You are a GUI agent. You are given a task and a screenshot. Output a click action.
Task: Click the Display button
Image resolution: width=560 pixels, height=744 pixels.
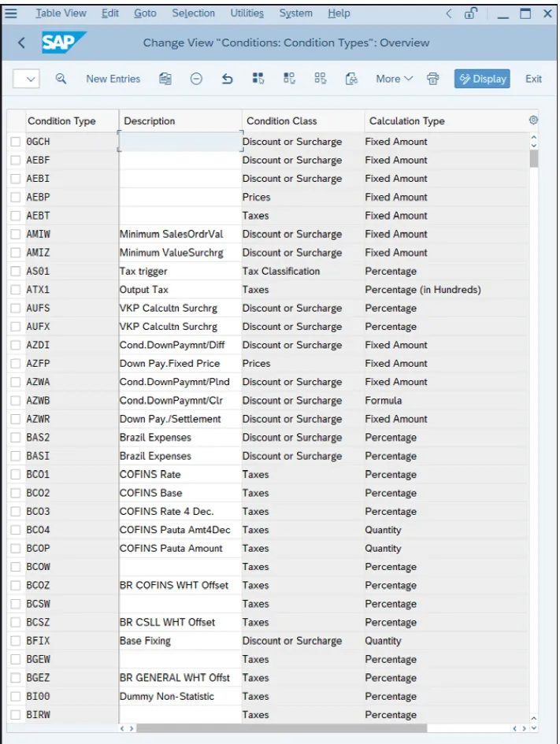[482, 79]
